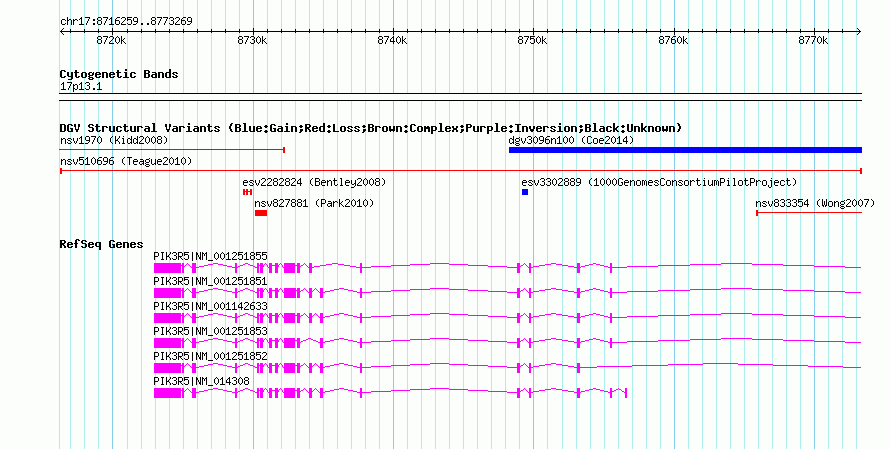This screenshot has height=449, width=890.
Task: Click the long red nsv510696 loss line
Action: click(x=461, y=171)
